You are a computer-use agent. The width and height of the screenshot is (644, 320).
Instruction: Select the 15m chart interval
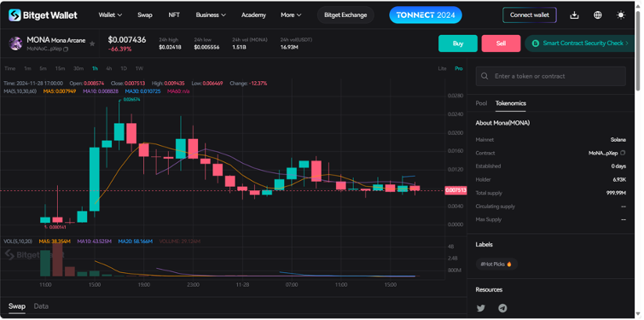[x=60, y=68]
